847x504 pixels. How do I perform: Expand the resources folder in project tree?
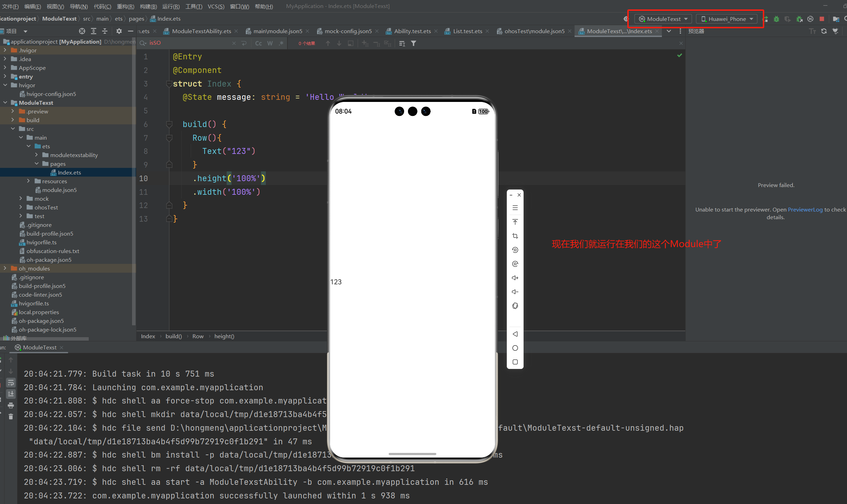point(29,181)
